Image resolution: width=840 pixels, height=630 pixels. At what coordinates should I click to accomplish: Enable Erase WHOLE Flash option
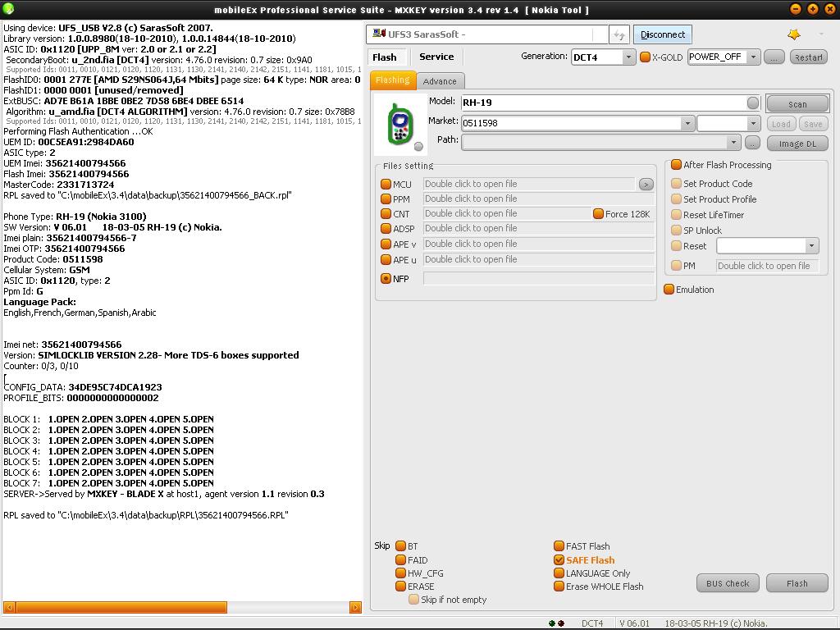(559, 586)
